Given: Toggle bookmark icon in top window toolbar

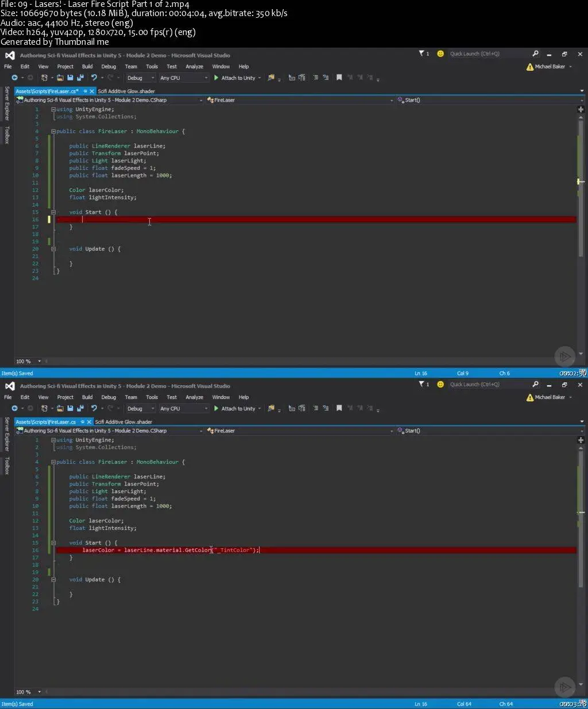Looking at the screenshot, I should (339, 78).
